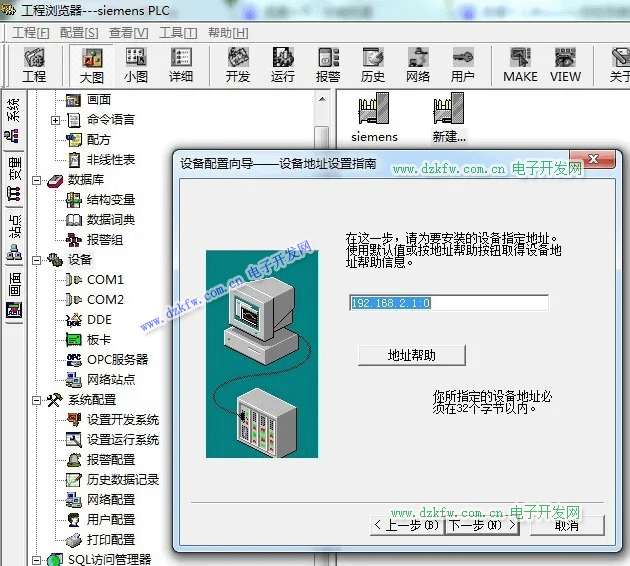Click the device address input field
630x566 pixels.
click(x=449, y=303)
